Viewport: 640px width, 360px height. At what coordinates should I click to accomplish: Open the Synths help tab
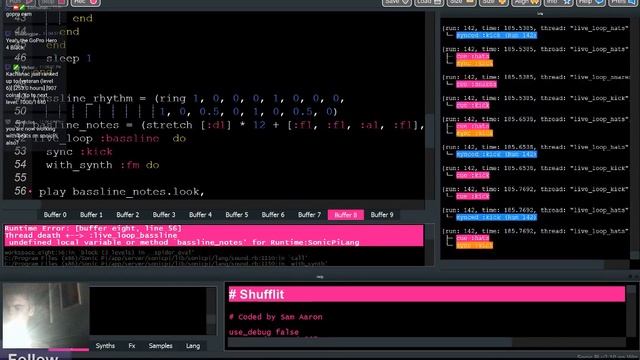point(105,346)
